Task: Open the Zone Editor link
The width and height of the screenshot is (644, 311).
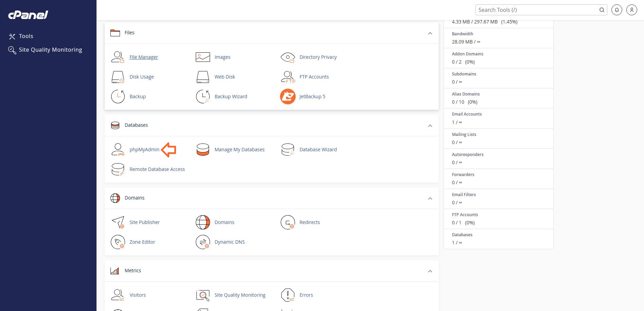Action: click(142, 242)
